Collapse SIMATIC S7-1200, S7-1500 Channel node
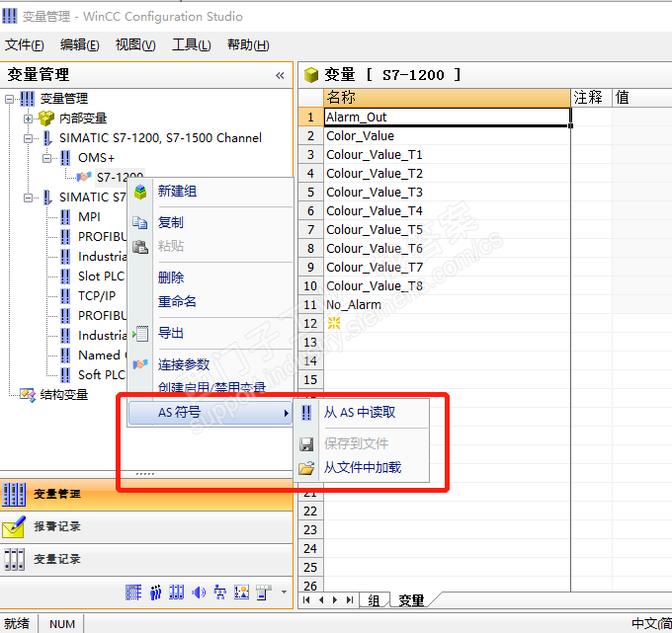This screenshot has height=633, width=672. pos(28,138)
